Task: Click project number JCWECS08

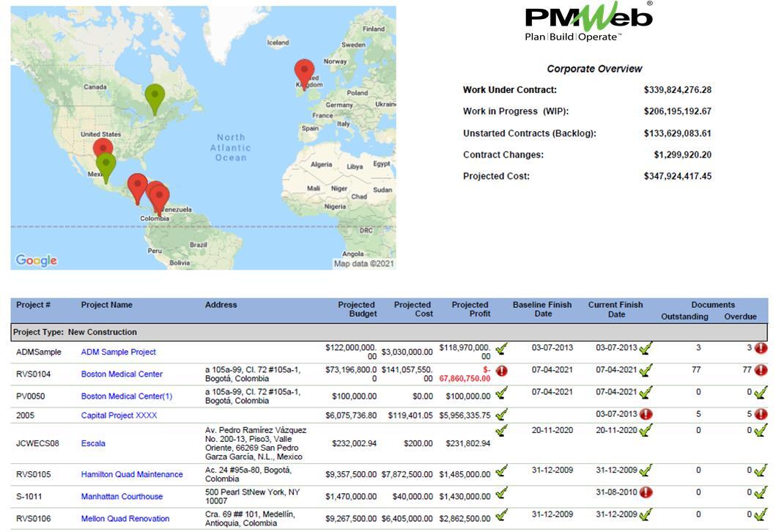Action: 37,443
